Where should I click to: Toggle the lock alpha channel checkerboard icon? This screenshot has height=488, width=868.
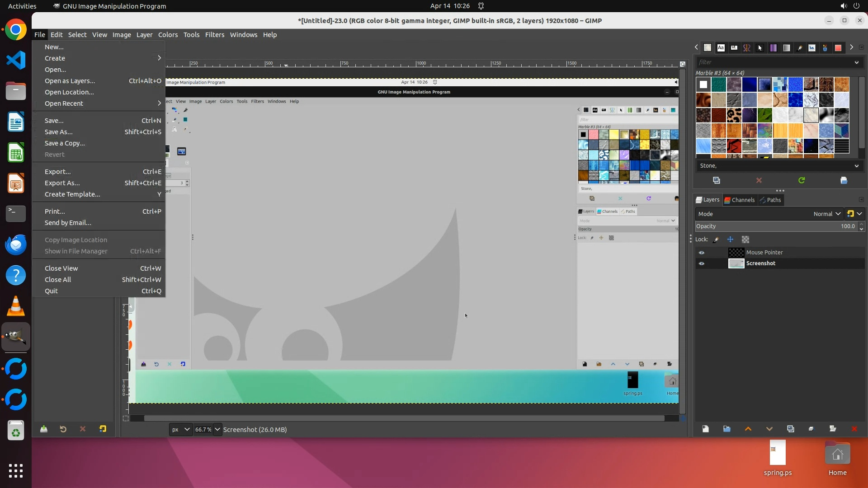[x=745, y=239]
